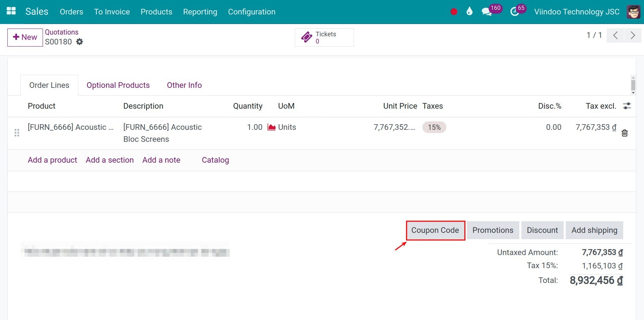Click the Discount button
The width and height of the screenshot is (644, 320).
pyautogui.click(x=542, y=230)
